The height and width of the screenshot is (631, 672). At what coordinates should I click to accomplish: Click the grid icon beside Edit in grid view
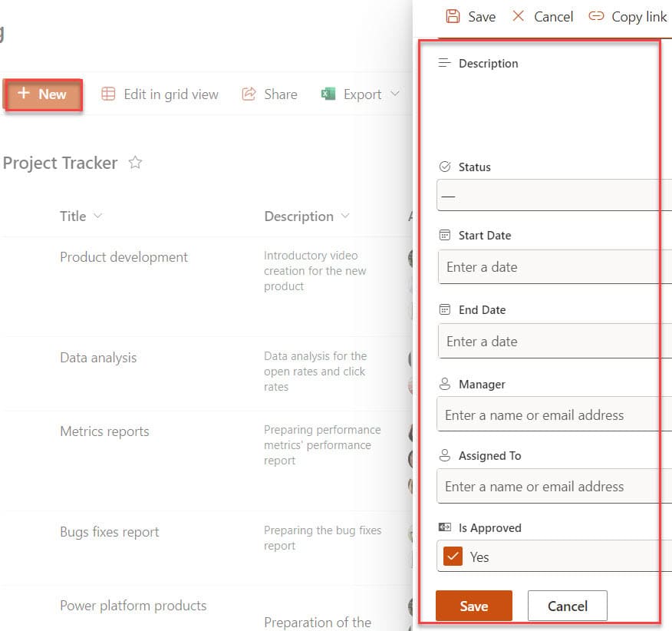[108, 94]
